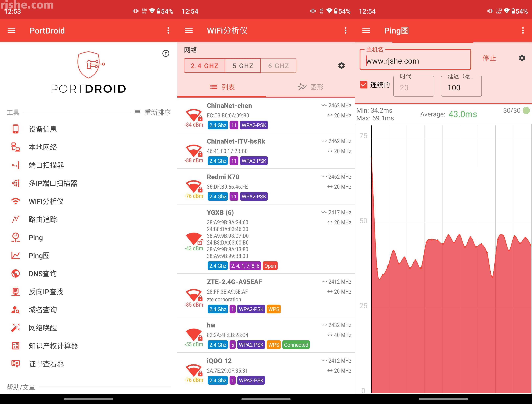The width and height of the screenshot is (532, 404).
Task: Open 知识产权计算器 IP calculator
Action: coord(89,346)
